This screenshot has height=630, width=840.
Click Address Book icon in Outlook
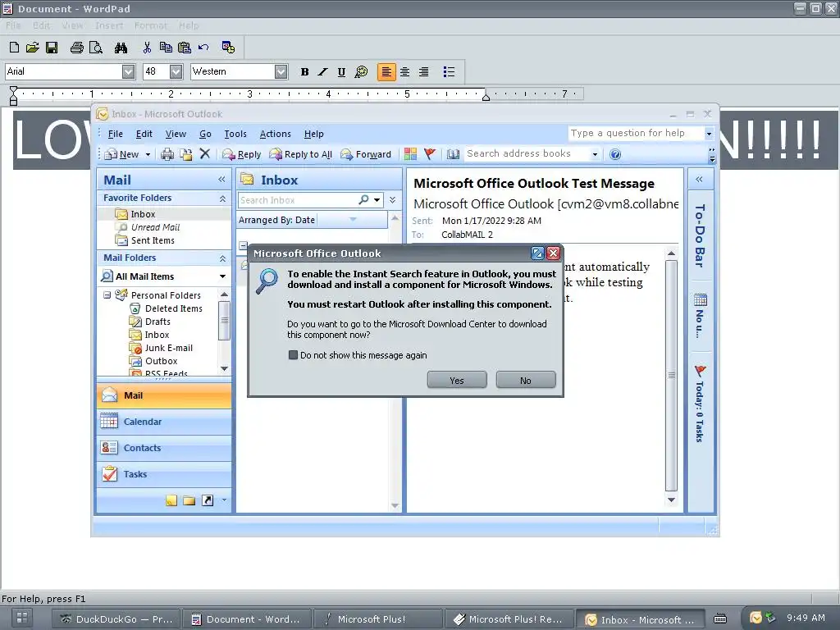453,154
